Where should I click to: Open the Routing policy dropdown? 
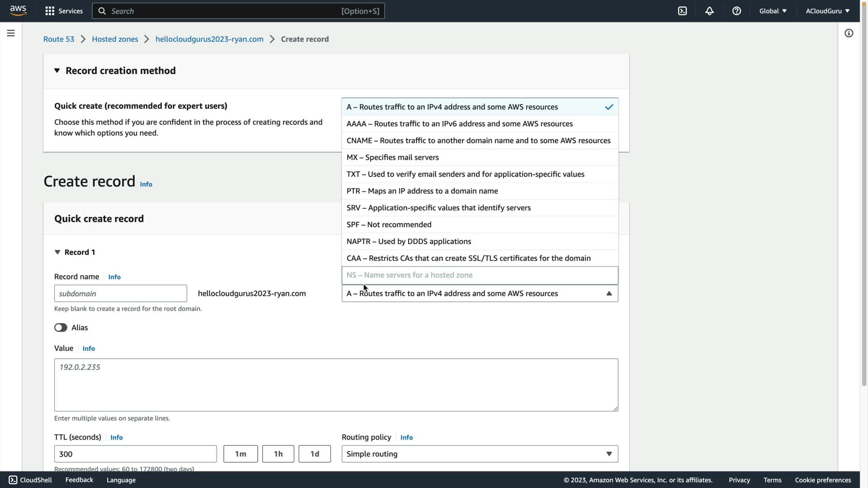(479, 454)
